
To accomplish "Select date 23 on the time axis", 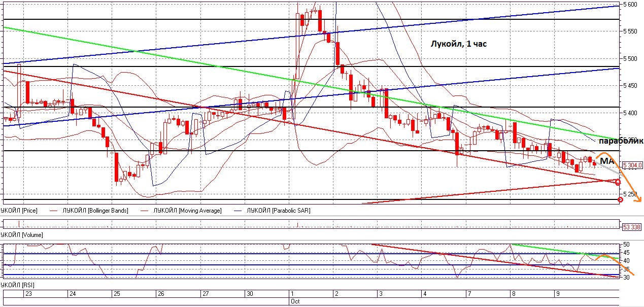I will pyautogui.click(x=28, y=294).
